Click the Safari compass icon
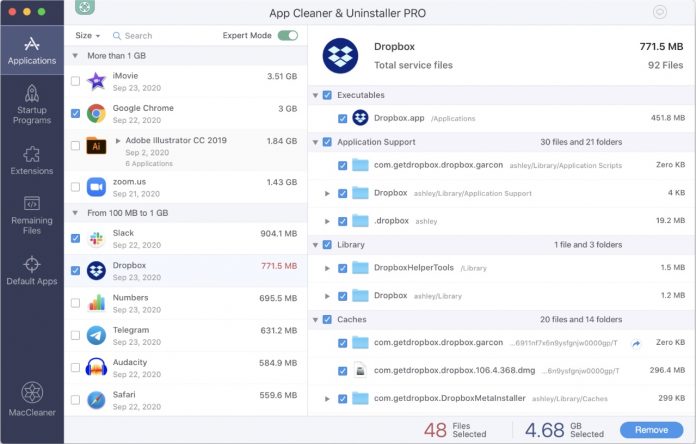 tap(96, 400)
